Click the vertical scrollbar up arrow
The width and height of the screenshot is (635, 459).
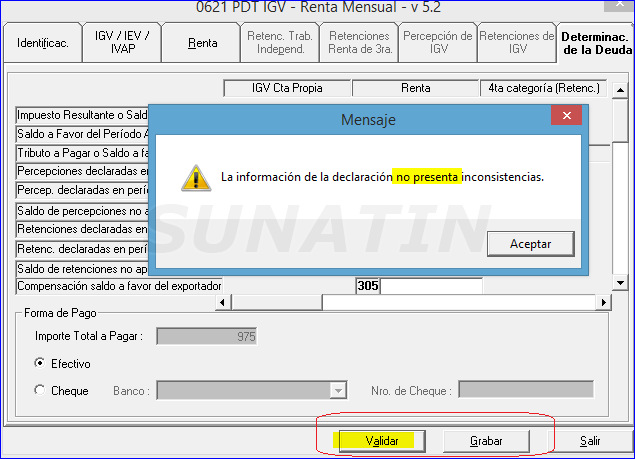tap(620, 90)
